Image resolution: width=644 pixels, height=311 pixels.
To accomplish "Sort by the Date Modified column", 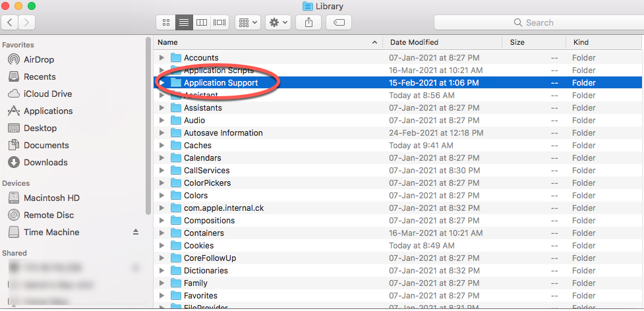I will coord(442,42).
